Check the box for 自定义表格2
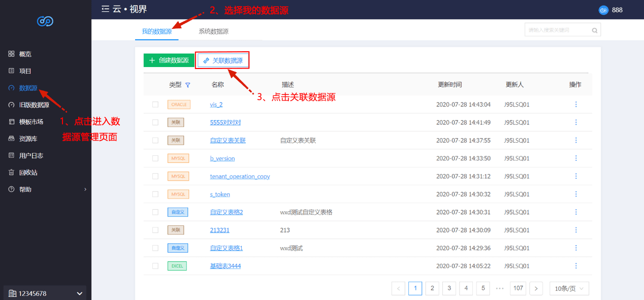The image size is (644, 300). 155,212
